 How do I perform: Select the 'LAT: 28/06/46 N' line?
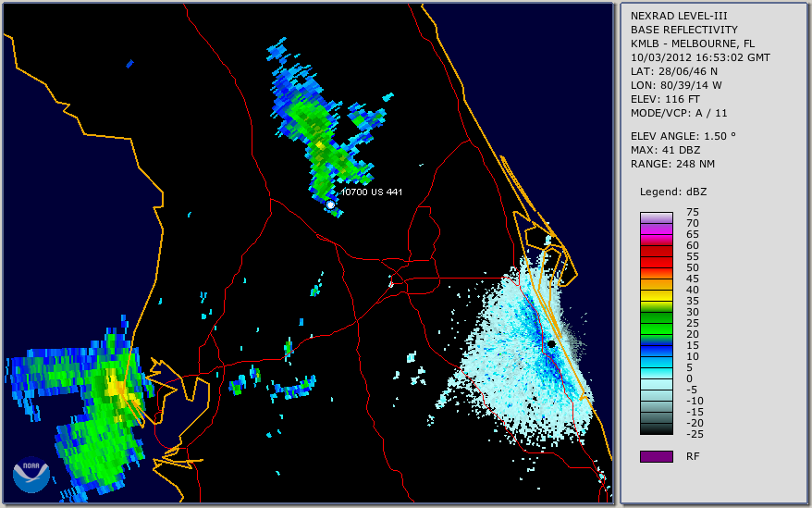673,71
